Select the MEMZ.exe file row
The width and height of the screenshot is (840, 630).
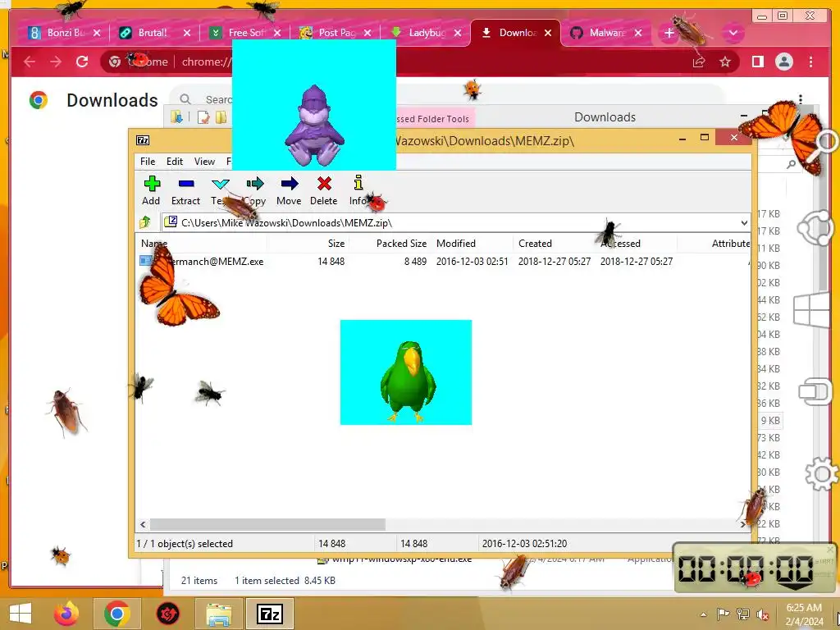point(443,262)
